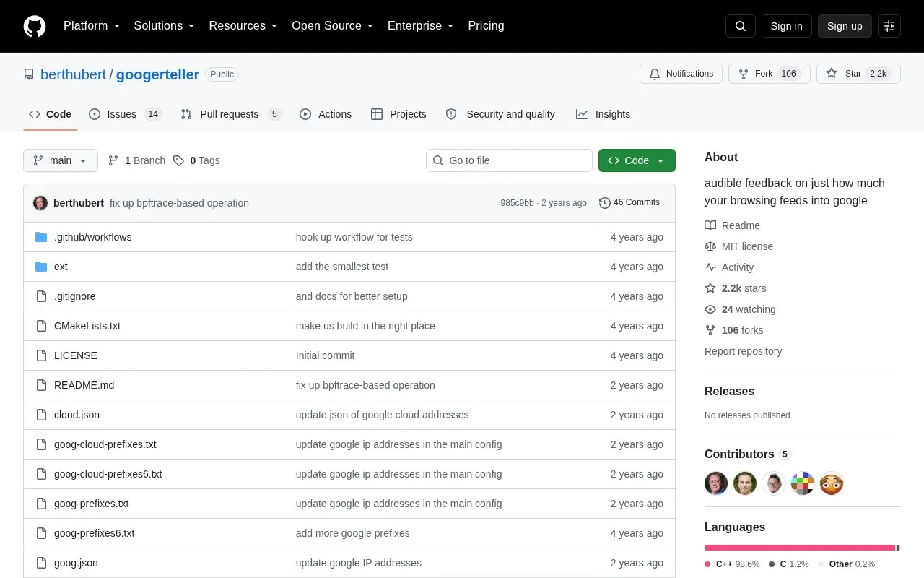The height and width of the screenshot is (578, 924).
Task: Open the appearance settings icon button
Action: (x=889, y=26)
